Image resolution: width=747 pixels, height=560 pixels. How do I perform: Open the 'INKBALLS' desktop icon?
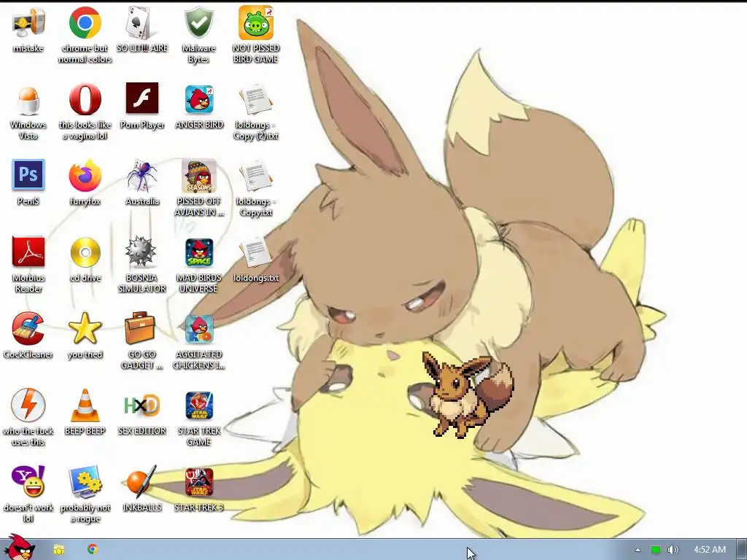click(x=142, y=481)
